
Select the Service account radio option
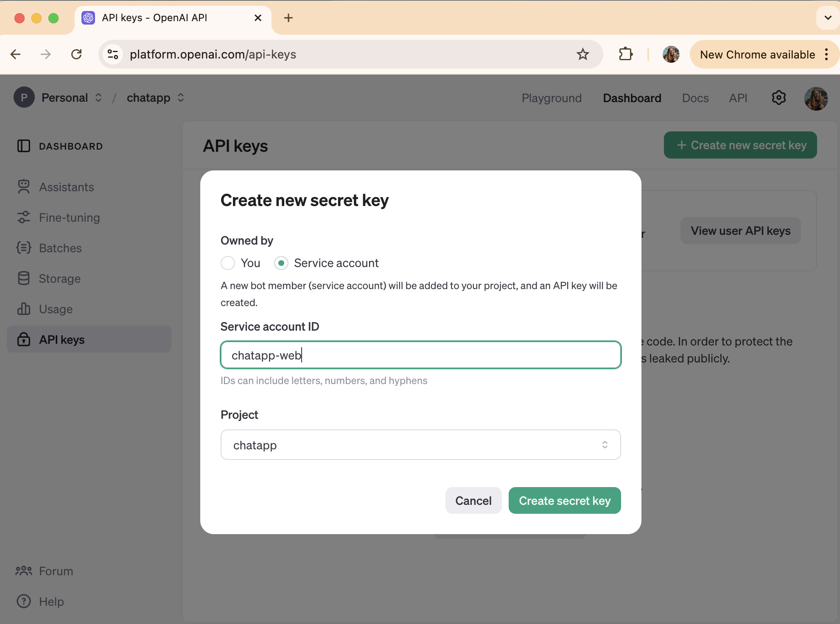pyautogui.click(x=281, y=263)
